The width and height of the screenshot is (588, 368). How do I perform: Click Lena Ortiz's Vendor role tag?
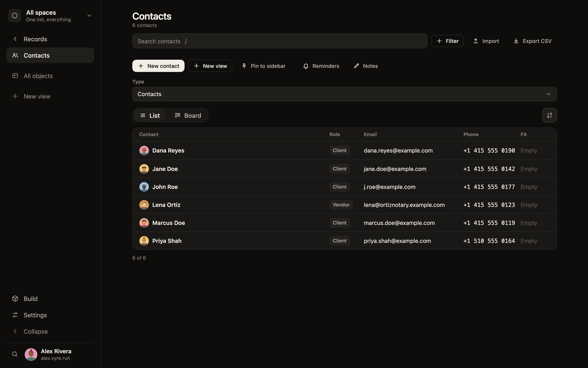pos(341,205)
